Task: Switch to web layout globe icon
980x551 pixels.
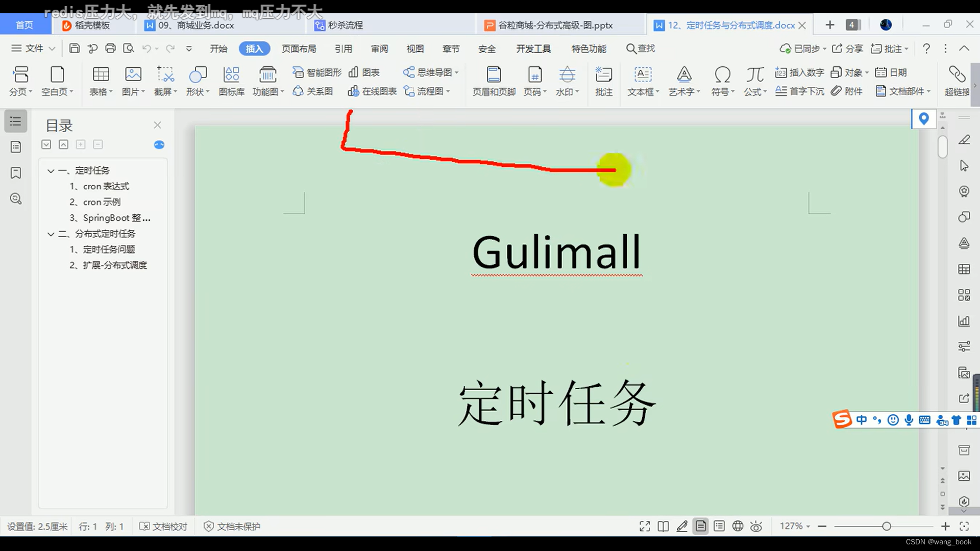Action: pos(738,527)
